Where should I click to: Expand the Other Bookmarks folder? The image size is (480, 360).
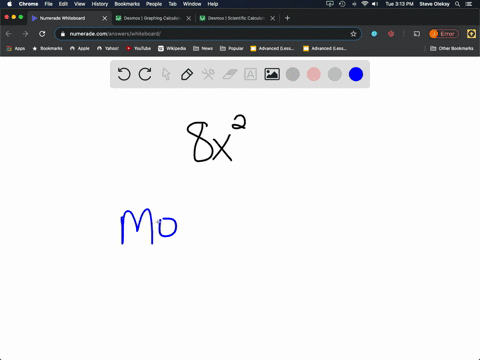(452, 48)
